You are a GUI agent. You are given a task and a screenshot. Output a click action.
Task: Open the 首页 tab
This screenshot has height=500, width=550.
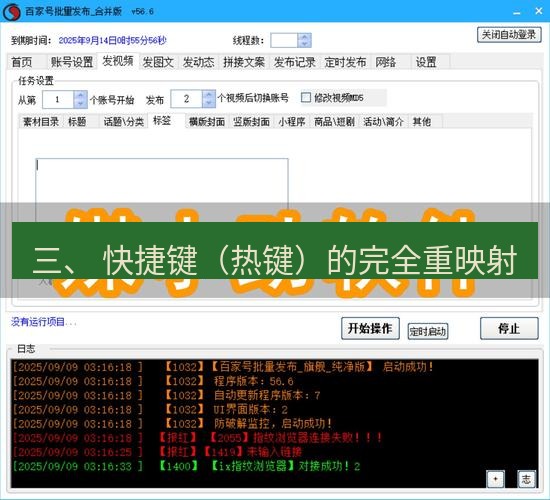[26, 62]
